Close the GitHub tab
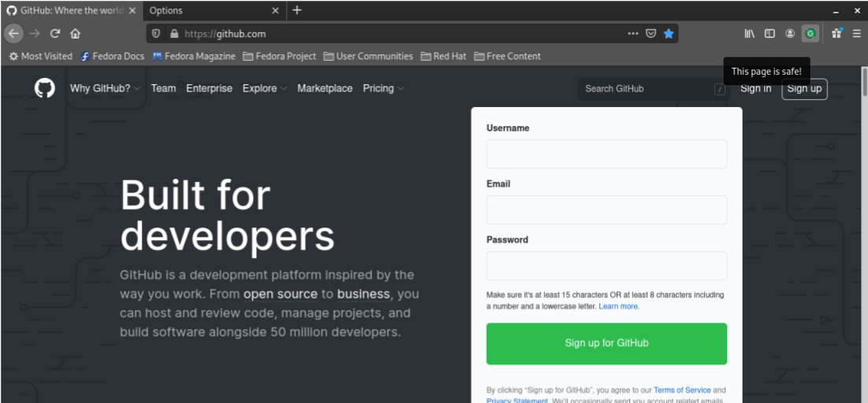This screenshot has height=403, width=868. [x=133, y=10]
